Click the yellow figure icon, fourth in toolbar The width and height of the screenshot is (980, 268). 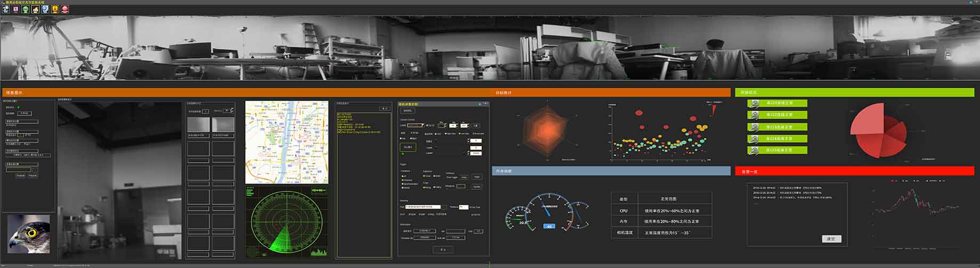coord(35,9)
